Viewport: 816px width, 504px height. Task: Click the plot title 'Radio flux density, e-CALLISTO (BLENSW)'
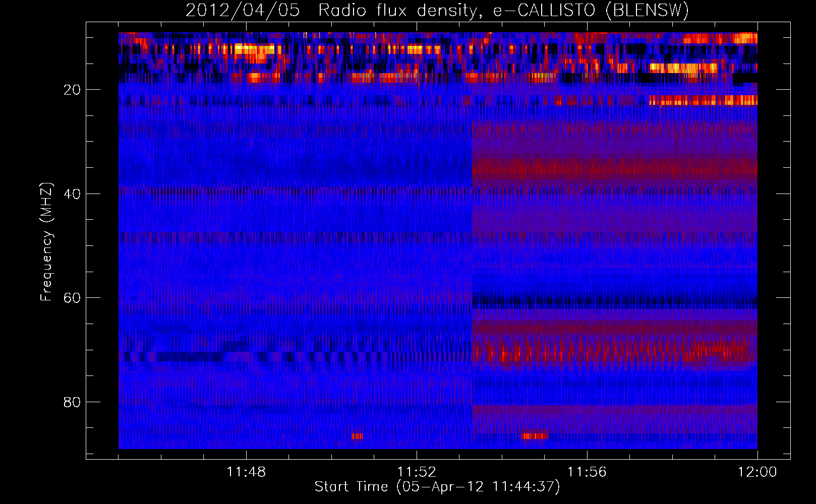pos(503,10)
